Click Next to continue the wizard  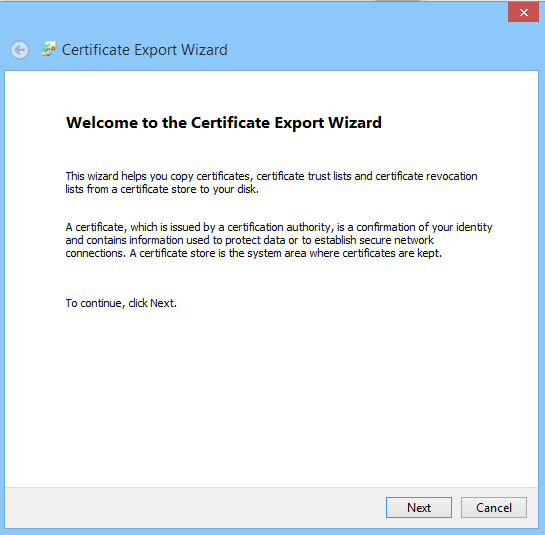[419, 508]
